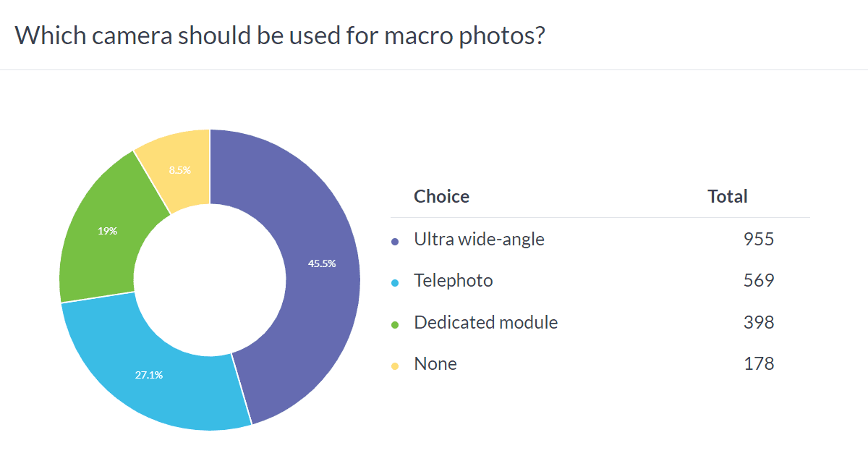Select the Ultra wide-angle legend label
The height and width of the screenshot is (456, 868).
479,239
